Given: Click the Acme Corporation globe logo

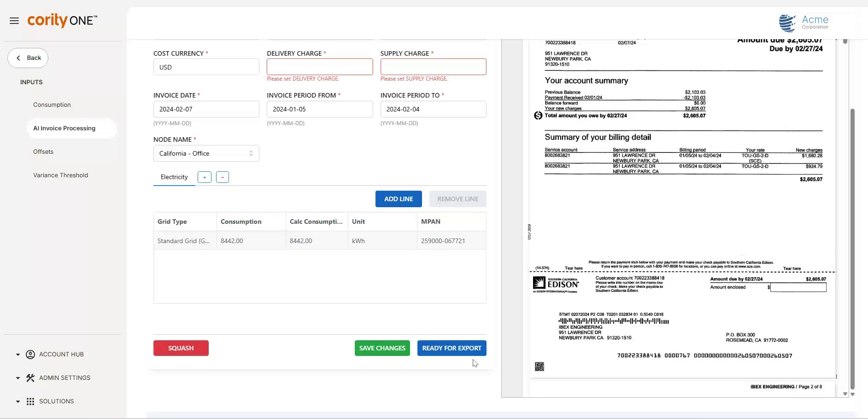Looking at the screenshot, I should tap(787, 23).
